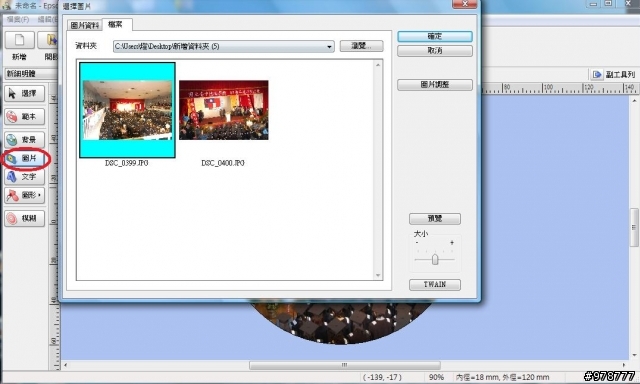
Task: Click the 確定 OK button
Action: (x=435, y=36)
